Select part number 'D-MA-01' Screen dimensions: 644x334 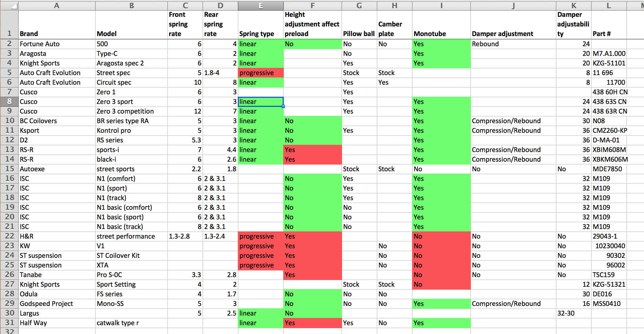pos(609,140)
